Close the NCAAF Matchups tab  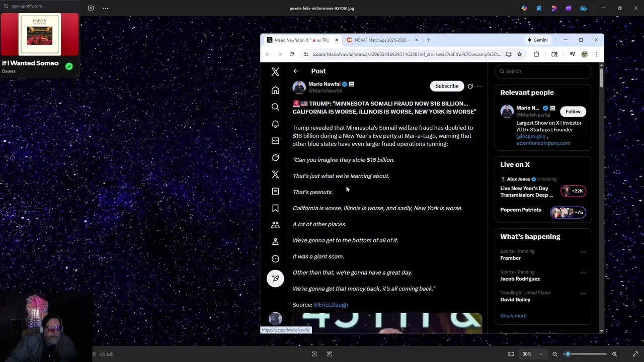(x=416, y=40)
